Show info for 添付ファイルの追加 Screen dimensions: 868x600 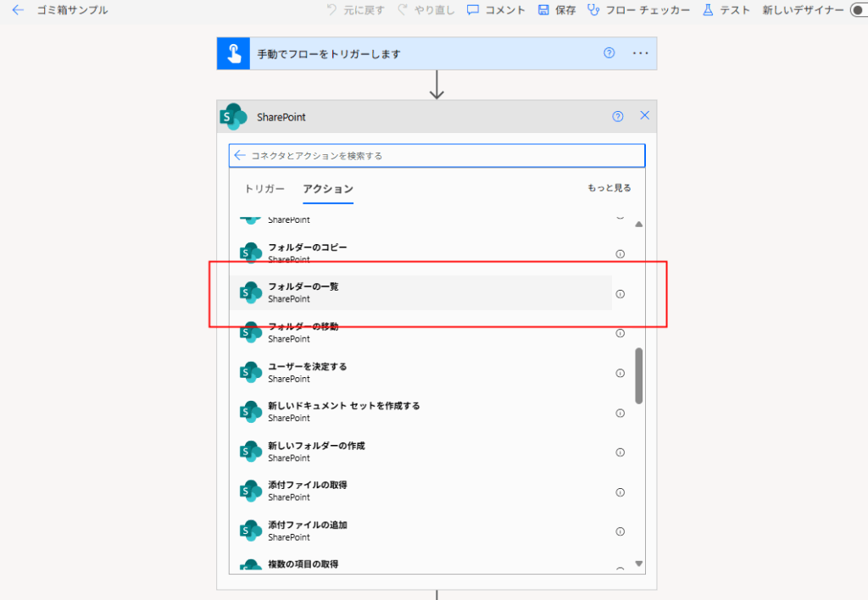coord(620,531)
